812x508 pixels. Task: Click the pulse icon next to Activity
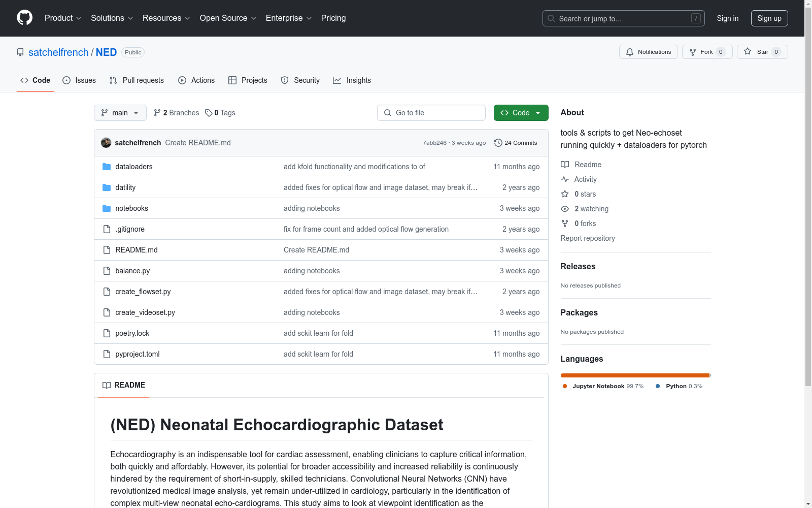[565, 179]
